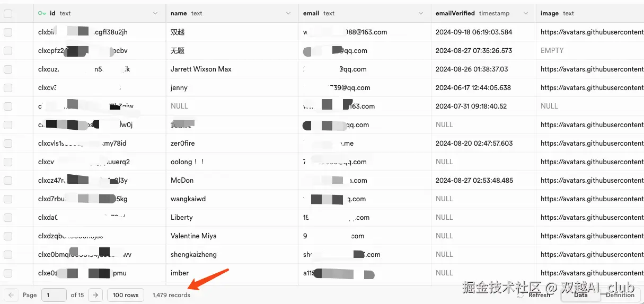Click the primary key icon beside id
The width and height of the screenshot is (644, 304).
(42, 13)
